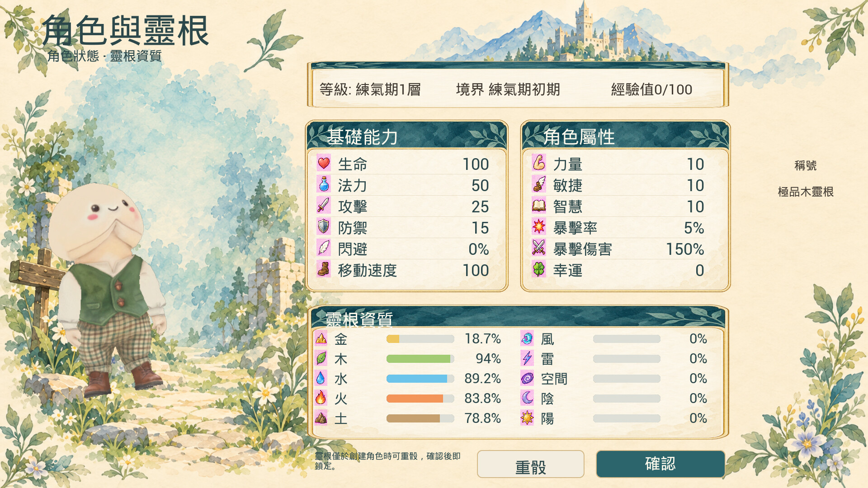The height and width of the screenshot is (488, 868).
Task: Click the potion icon beside 法力
Action: (324, 184)
